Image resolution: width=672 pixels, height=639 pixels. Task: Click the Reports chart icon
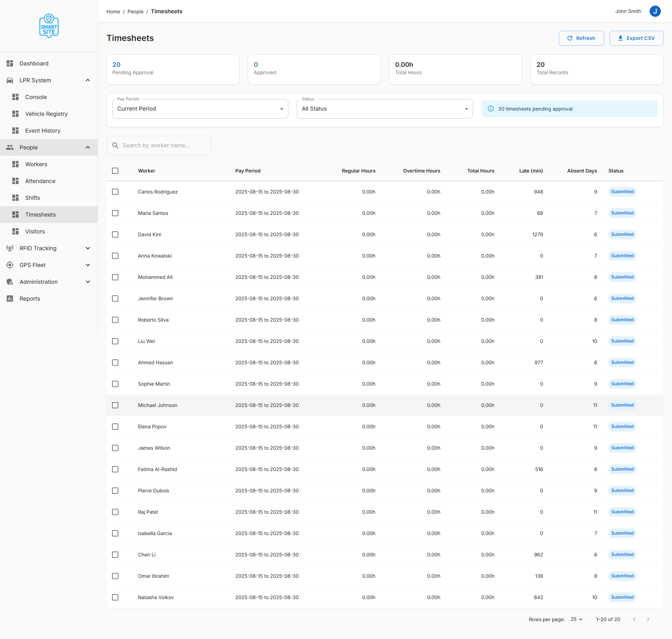(x=10, y=299)
